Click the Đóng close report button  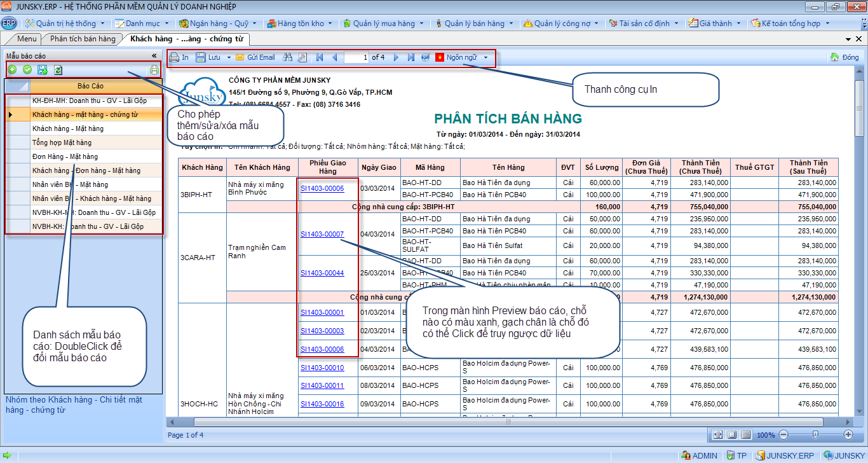[x=844, y=57]
